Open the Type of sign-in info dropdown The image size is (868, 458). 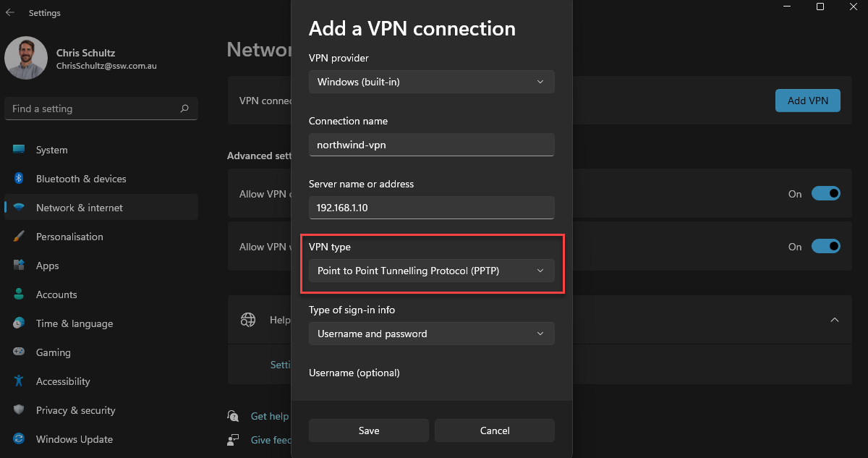tap(431, 334)
